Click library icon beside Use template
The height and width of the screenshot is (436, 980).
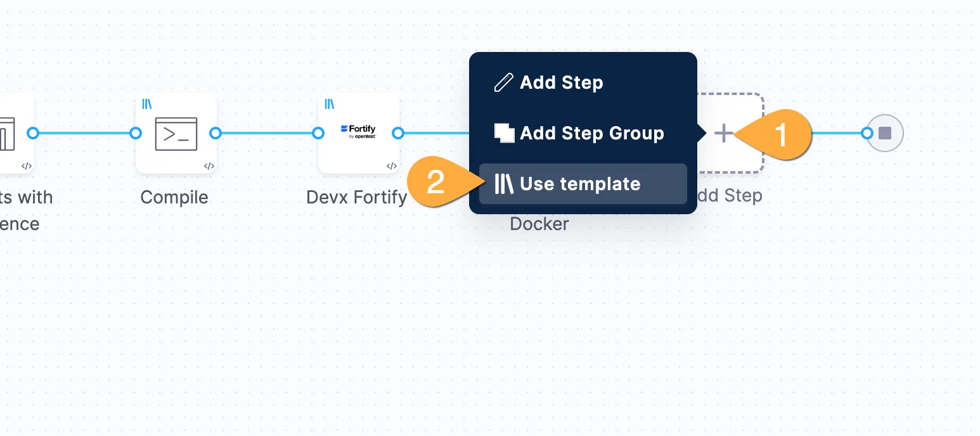(504, 184)
